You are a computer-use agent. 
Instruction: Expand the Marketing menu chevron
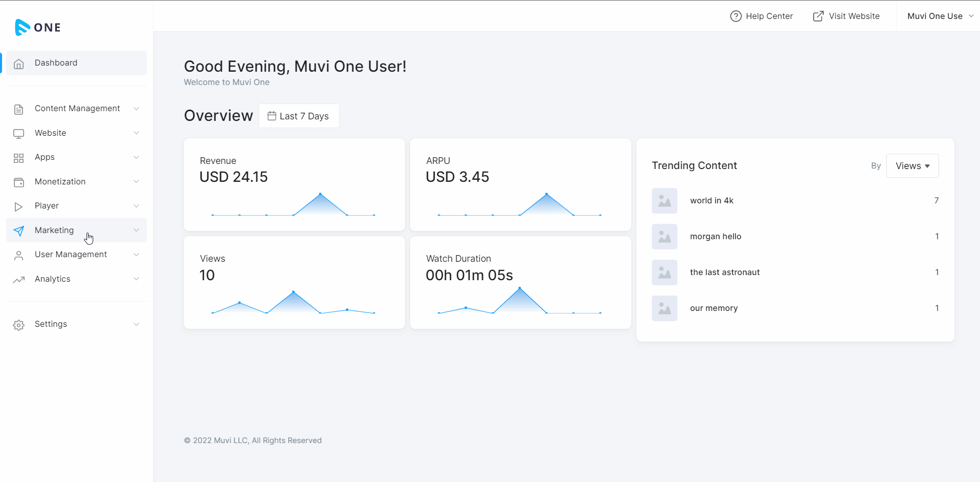click(136, 230)
